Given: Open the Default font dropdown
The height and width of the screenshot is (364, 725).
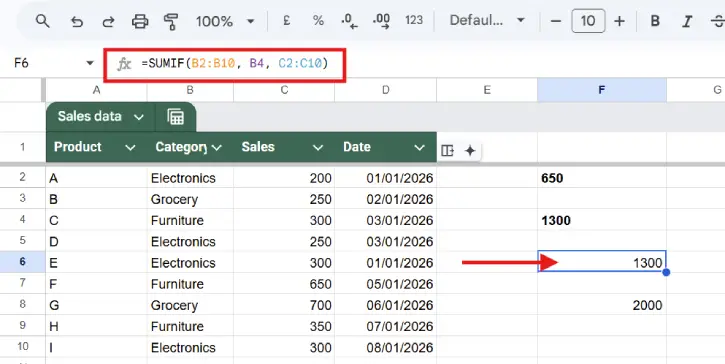Looking at the screenshot, I should pyautogui.click(x=487, y=21).
